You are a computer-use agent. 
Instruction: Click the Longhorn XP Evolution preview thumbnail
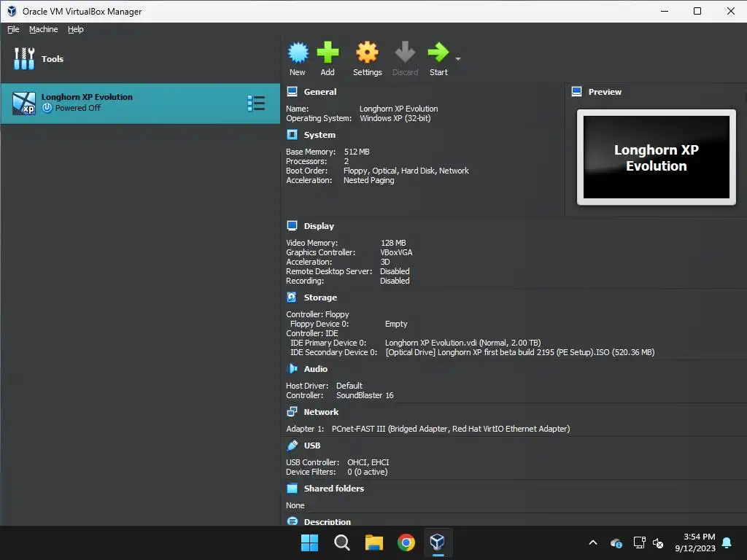(x=656, y=157)
